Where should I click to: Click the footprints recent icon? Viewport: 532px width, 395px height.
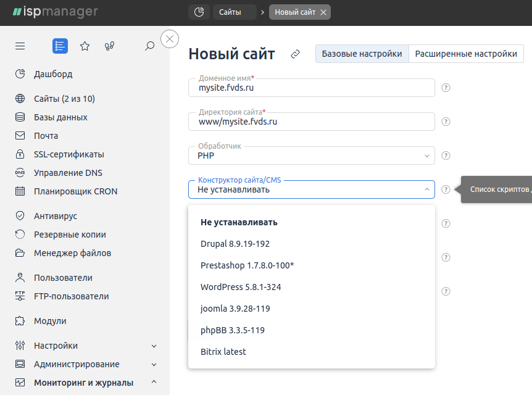110,46
